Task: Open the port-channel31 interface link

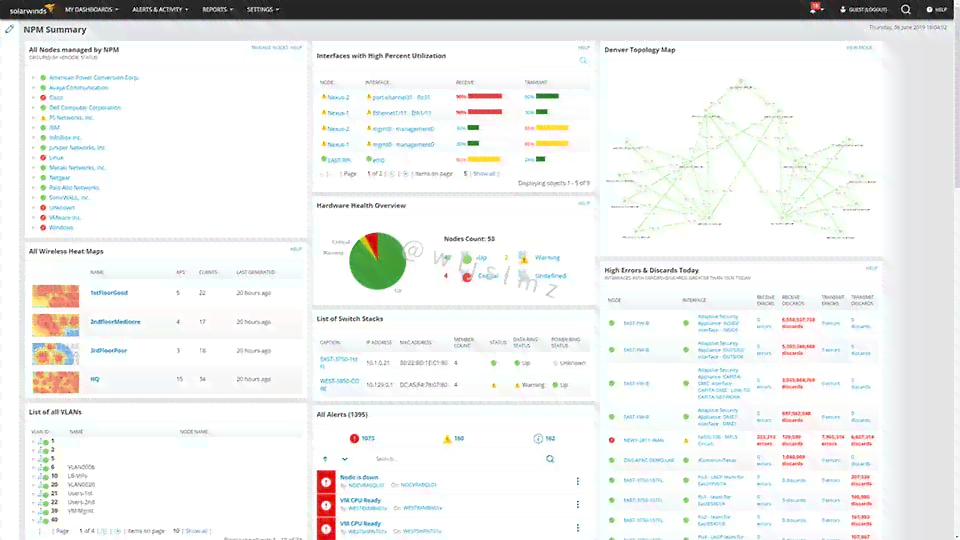Action: pos(401,97)
